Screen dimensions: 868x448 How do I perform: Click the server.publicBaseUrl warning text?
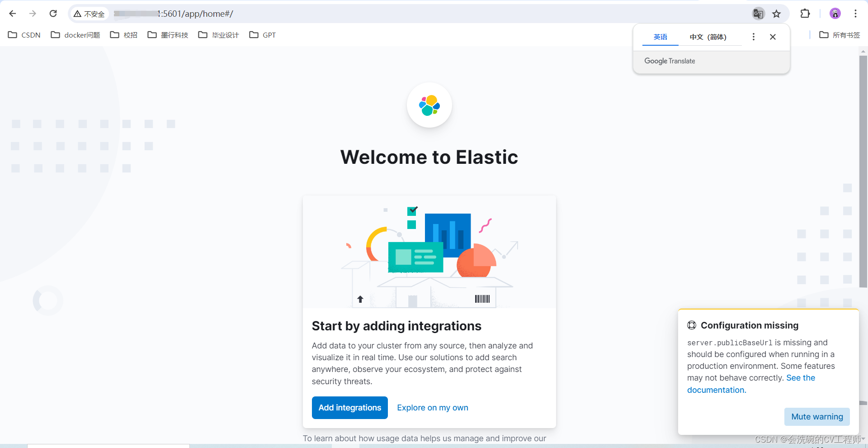click(730, 343)
